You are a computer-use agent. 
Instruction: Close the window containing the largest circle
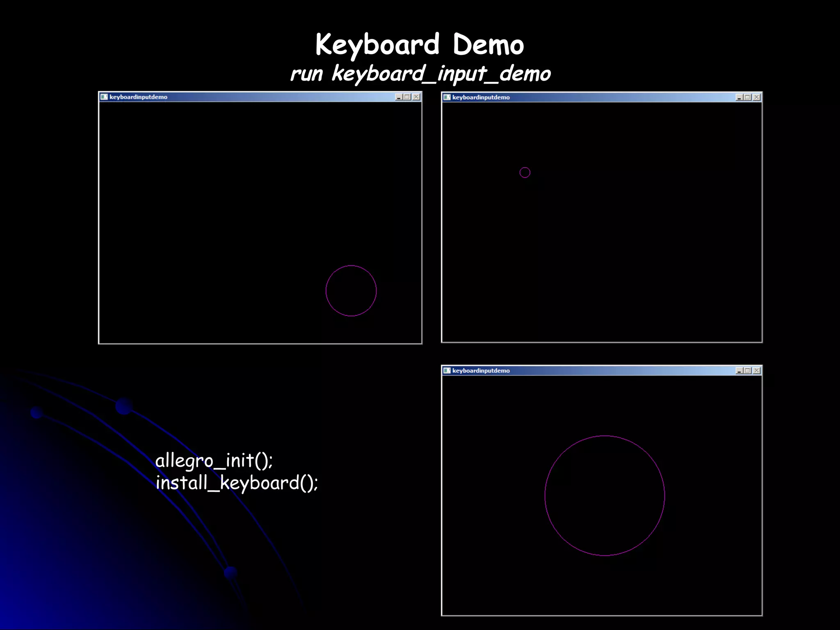(x=757, y=370)
